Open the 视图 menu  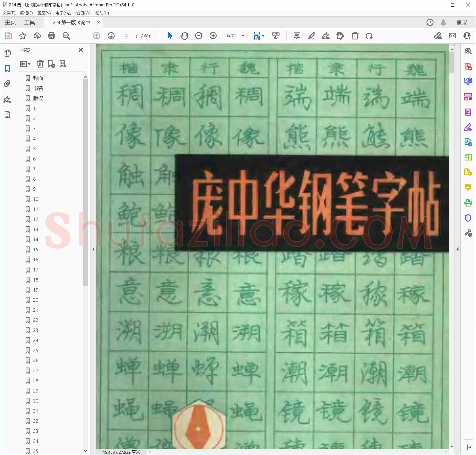coord(44,13)
